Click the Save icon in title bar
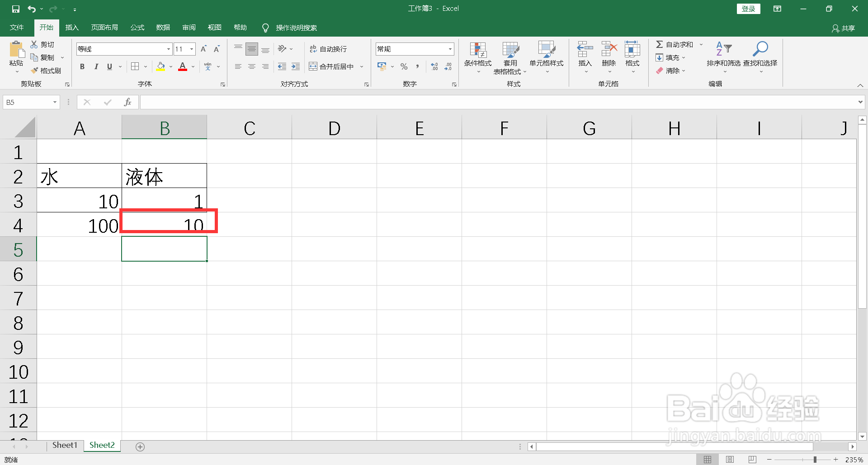Image resolution: width=868 pixels, height=465 pixels. [16, 9]
